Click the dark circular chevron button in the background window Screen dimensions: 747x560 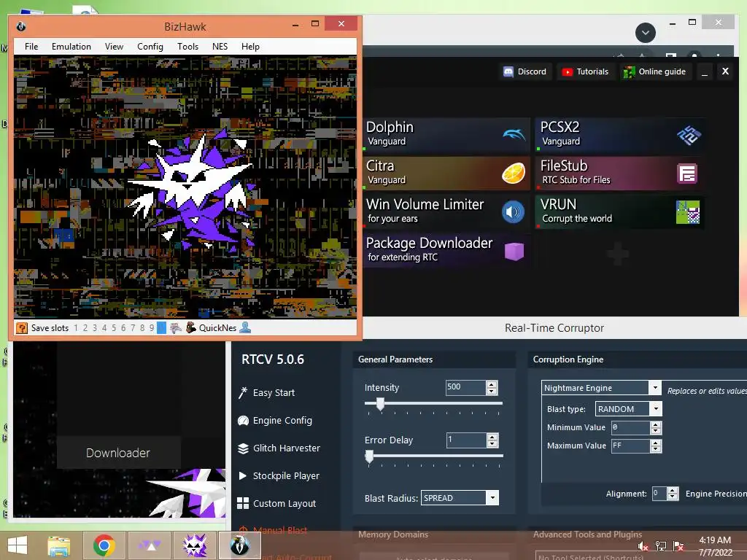(646, 33)
